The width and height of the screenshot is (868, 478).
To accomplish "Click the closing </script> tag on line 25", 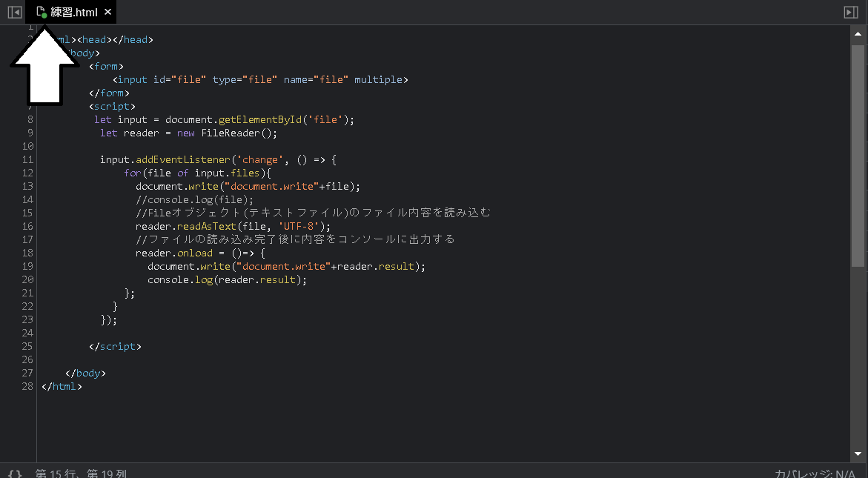I will [x=116, y=346].
